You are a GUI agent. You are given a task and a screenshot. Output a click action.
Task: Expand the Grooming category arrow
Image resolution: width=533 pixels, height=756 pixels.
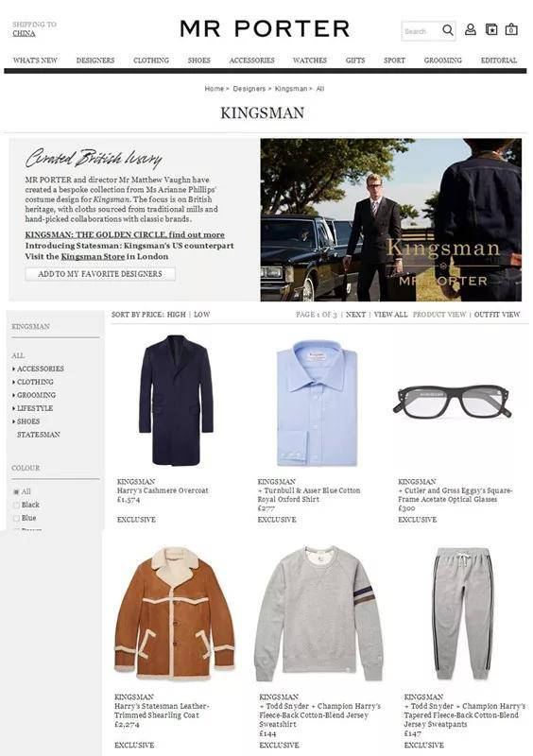click(x=14, y=395)
